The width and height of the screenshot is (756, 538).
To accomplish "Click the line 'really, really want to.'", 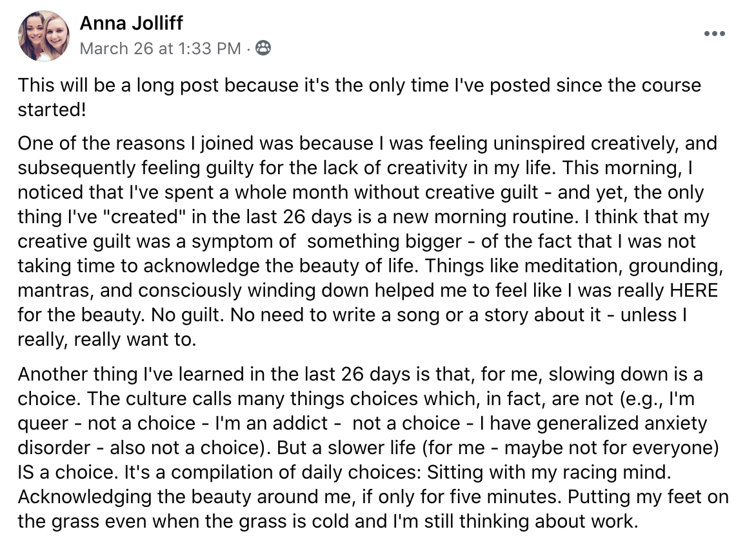I will (107, 339).
